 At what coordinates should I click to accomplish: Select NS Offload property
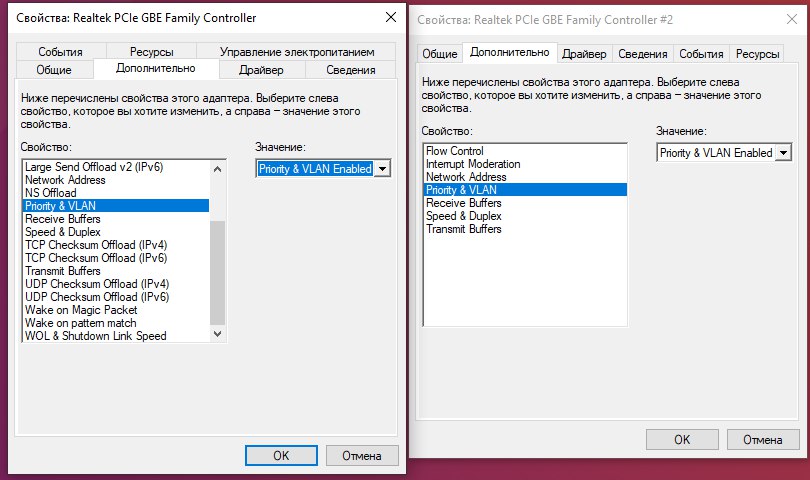(x=116, y=193)
